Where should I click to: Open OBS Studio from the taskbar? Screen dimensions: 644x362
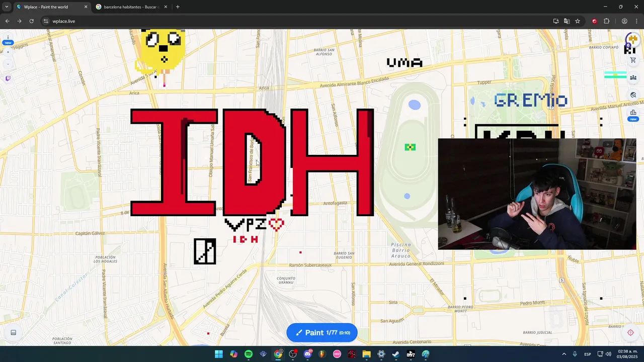click(x=293, y=354)
